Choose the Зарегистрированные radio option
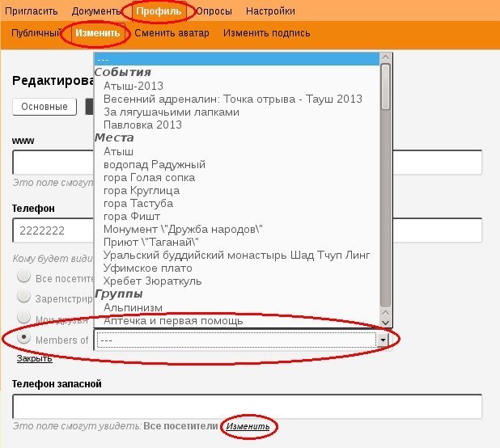The height and width of the screenshot is (448, 500). pos(24,297)
